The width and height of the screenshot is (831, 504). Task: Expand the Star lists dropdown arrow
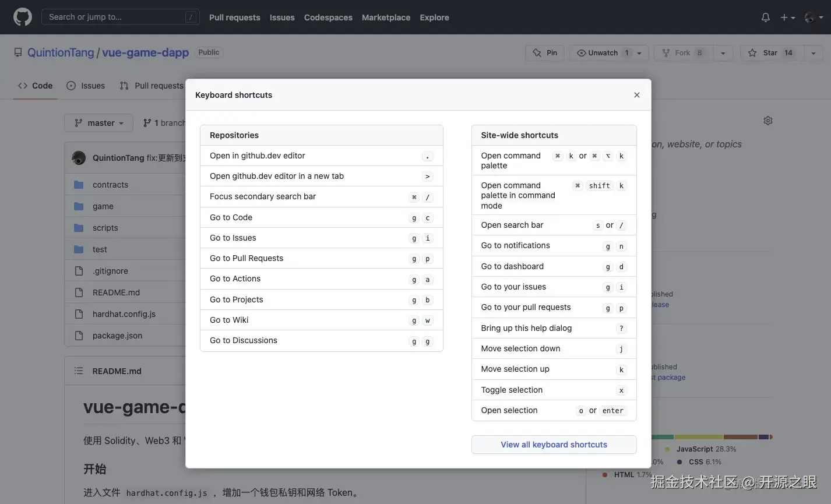[x=813, y=53]
